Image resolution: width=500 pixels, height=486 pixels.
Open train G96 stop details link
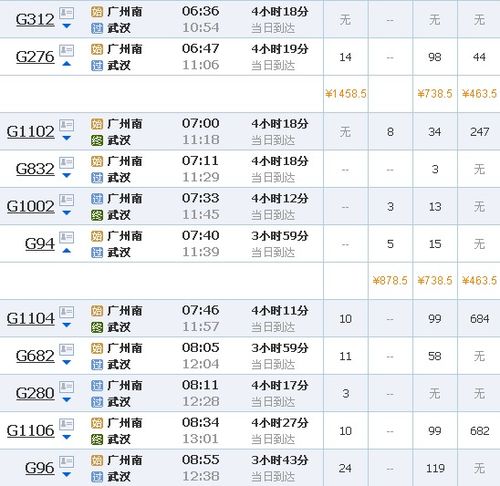pos(40,468)
